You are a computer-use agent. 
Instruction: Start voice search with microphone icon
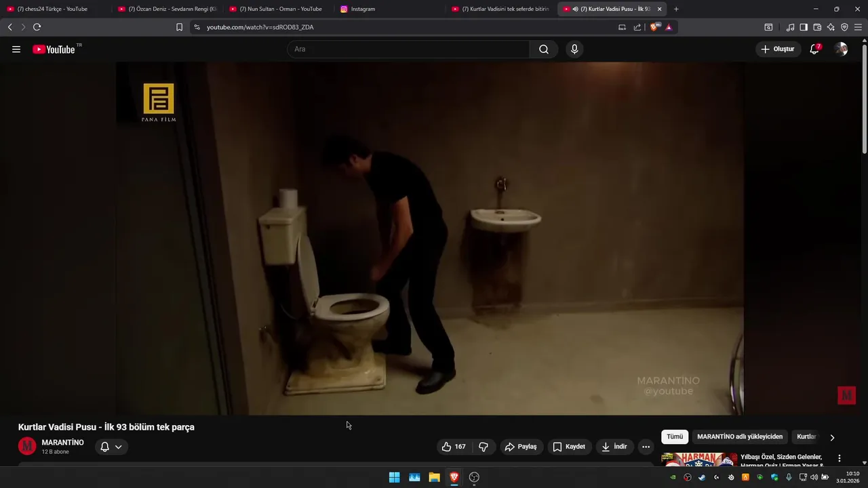pos(574,49)
